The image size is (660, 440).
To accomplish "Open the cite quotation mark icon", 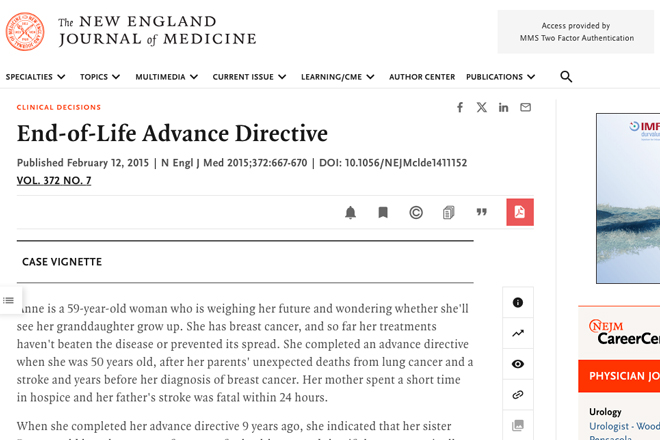I will [x=482, y=212].
